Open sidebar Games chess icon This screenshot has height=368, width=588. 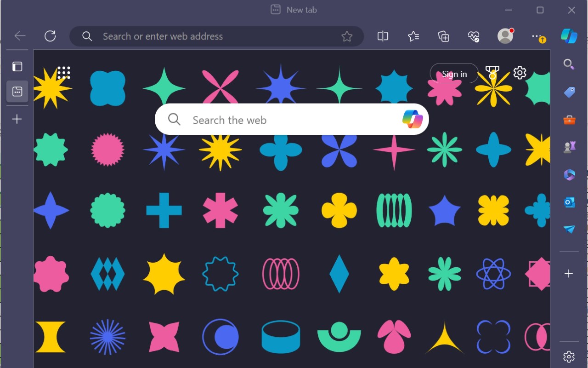pos(569,147)
